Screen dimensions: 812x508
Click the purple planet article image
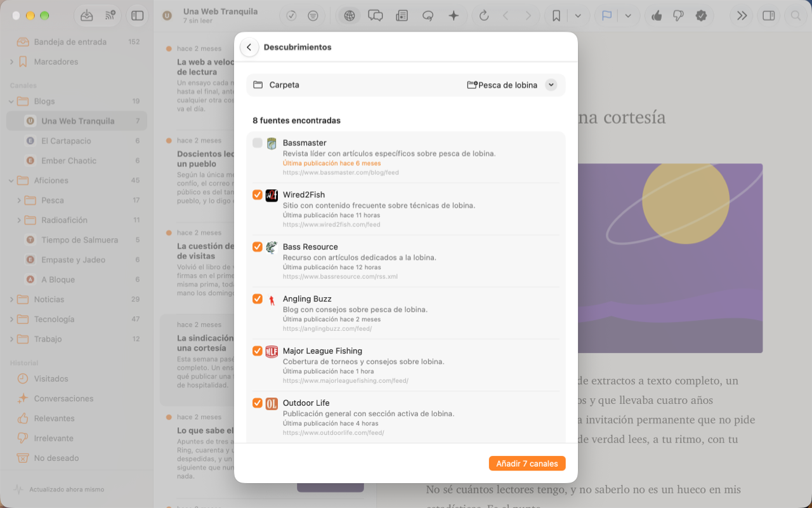point(670,258)
